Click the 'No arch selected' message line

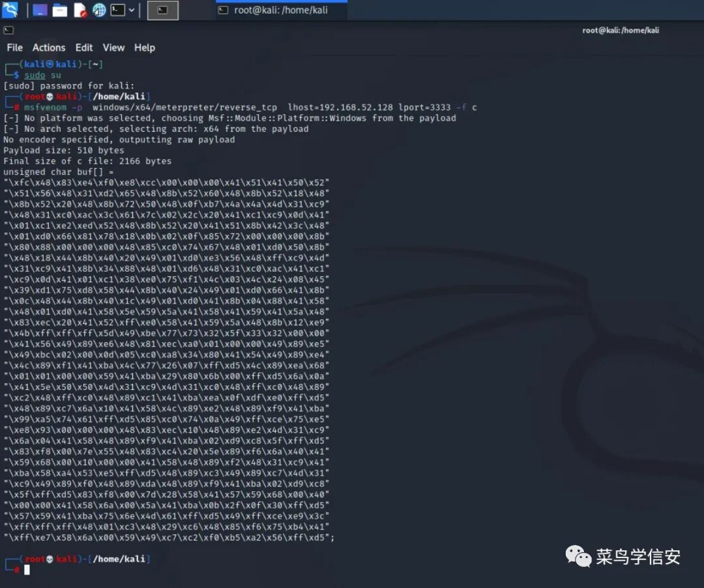[x=156, y=129]
